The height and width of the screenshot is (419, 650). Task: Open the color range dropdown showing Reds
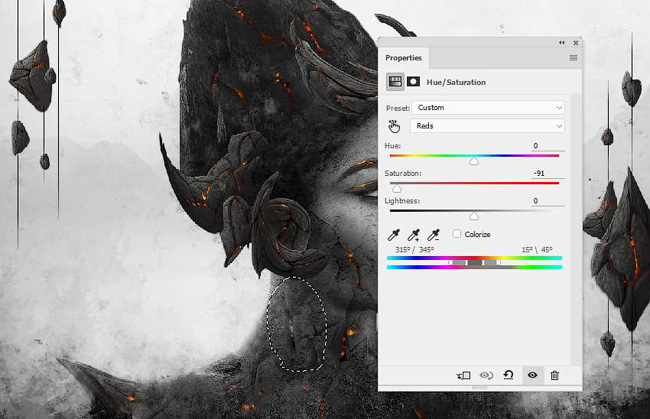click(x=487, y=126)
